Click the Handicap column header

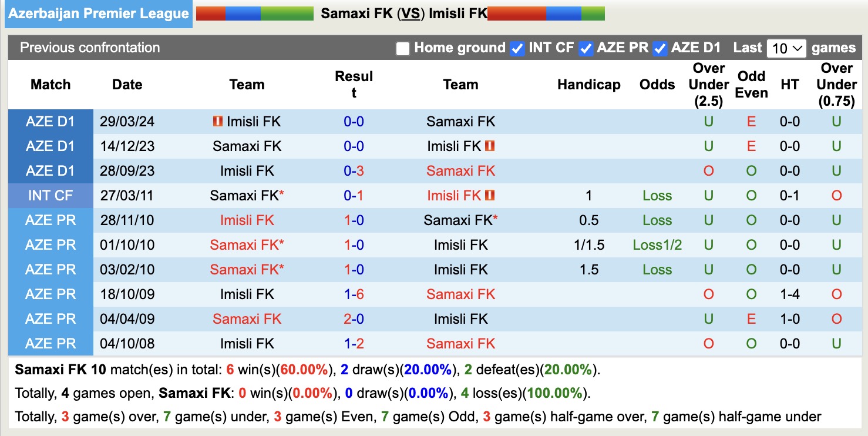pyautogui.click(x=588, y=85)
